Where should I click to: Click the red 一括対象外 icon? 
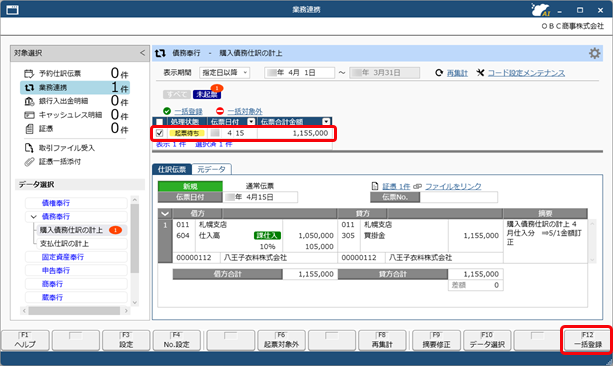point(220,111)
